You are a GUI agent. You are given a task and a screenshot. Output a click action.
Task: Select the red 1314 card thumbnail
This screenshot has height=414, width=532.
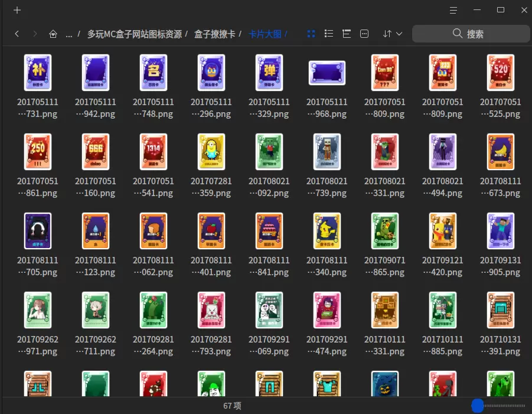154,152
